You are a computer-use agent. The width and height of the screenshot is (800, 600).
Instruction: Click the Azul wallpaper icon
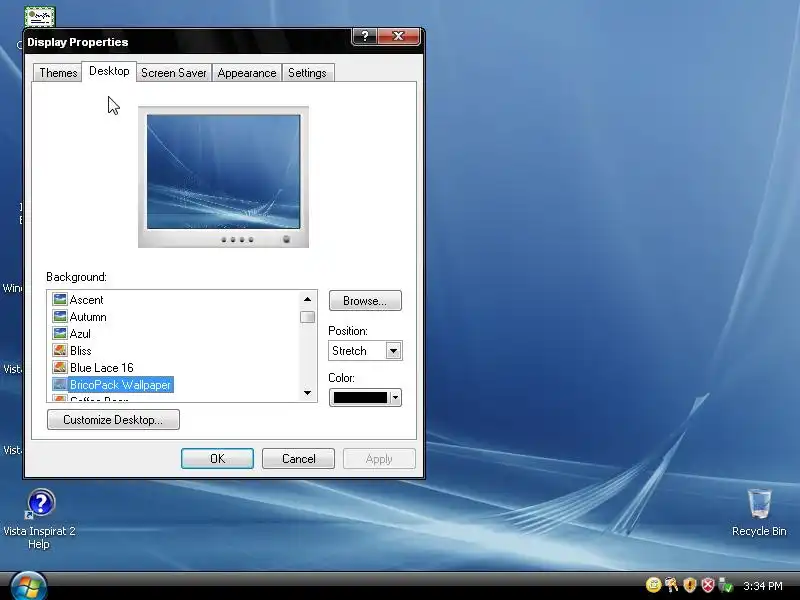coord(60,333)
